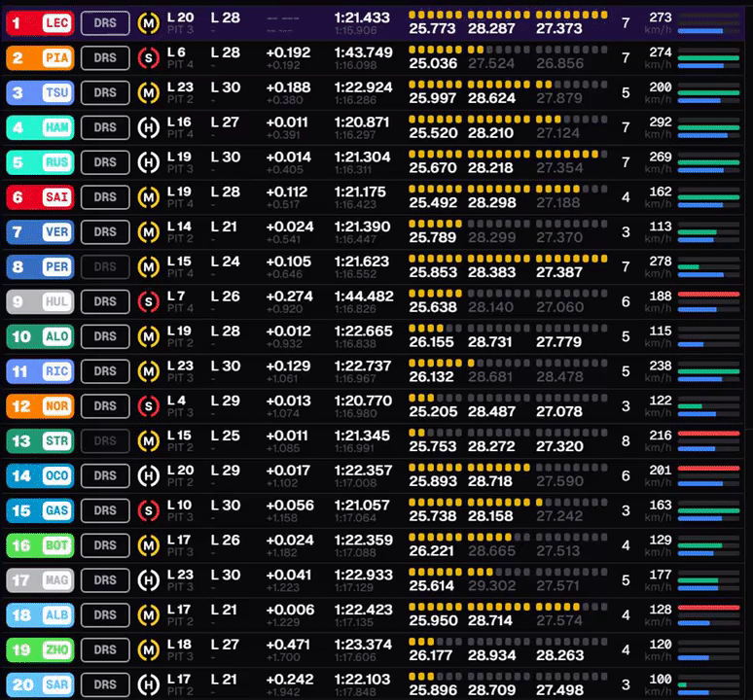The width and height of the screenshot is (753, 700).
Task: Click the medium tyre icon in SAI row
Action: point(149,197)
